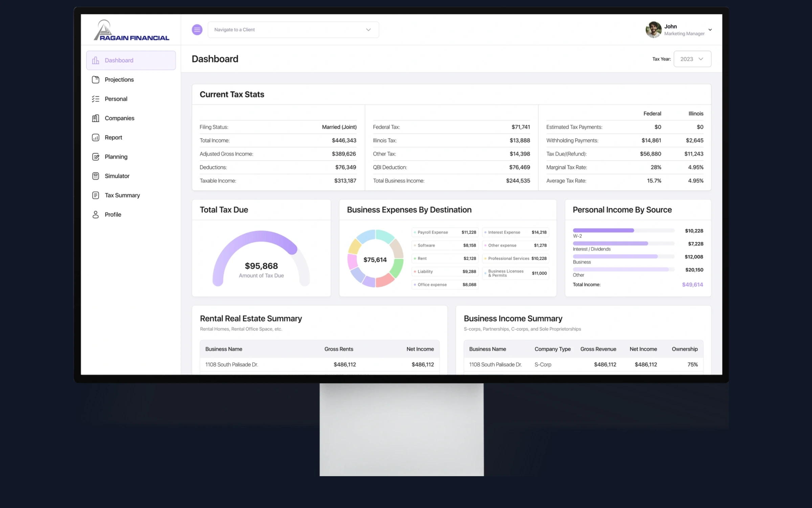Click the Projections sidebar icon

point(96,80)
